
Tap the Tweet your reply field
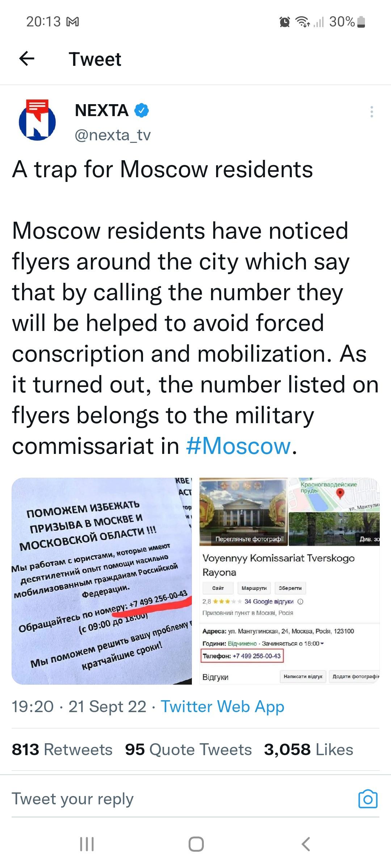(181, 799)
